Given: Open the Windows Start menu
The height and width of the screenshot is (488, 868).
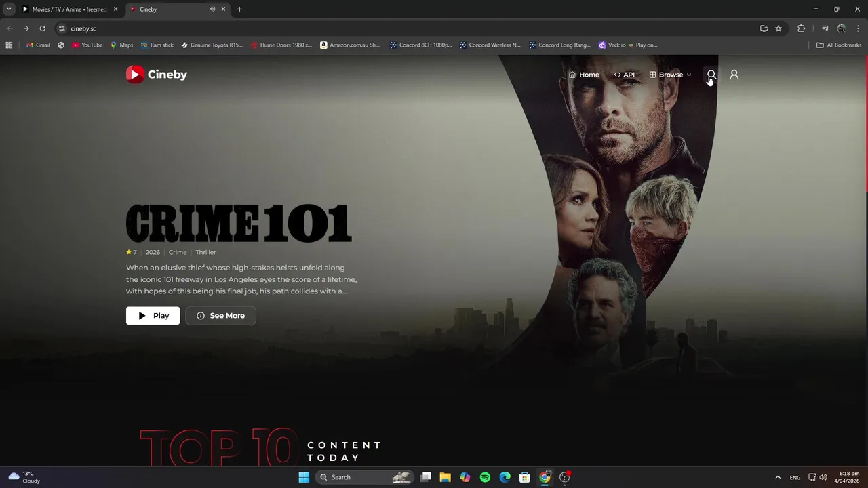Looking at the screenshot, I should (x=304, y=477).
